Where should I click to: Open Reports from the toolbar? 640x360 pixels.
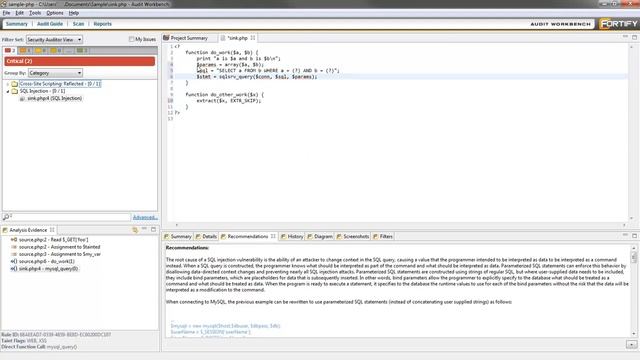click(x=102, y=24)
